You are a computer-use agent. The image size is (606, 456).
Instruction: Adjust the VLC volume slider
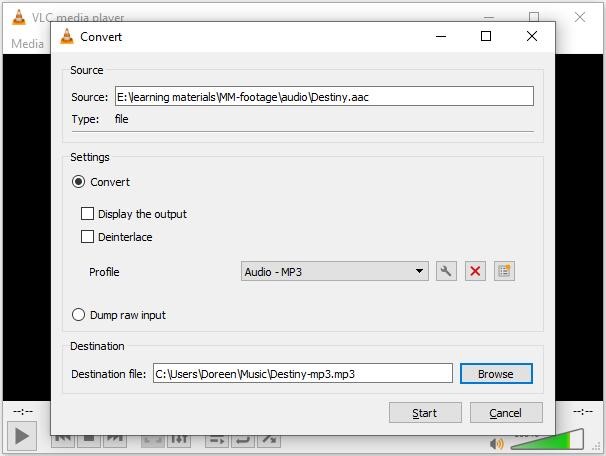pos(547,440)
